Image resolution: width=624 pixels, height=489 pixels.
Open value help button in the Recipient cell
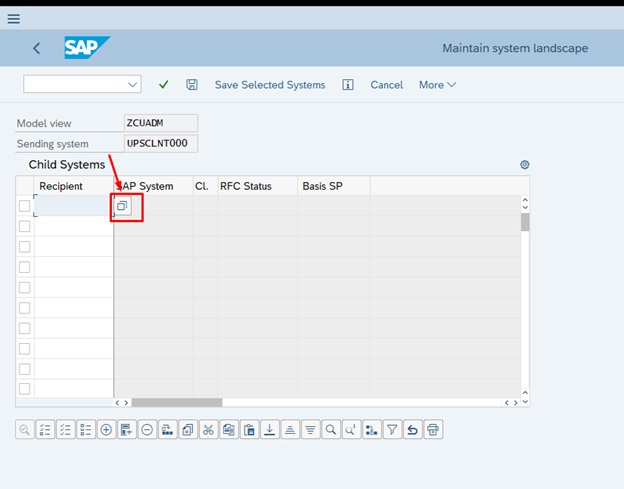pyautogui.click(x=122, y=206)
